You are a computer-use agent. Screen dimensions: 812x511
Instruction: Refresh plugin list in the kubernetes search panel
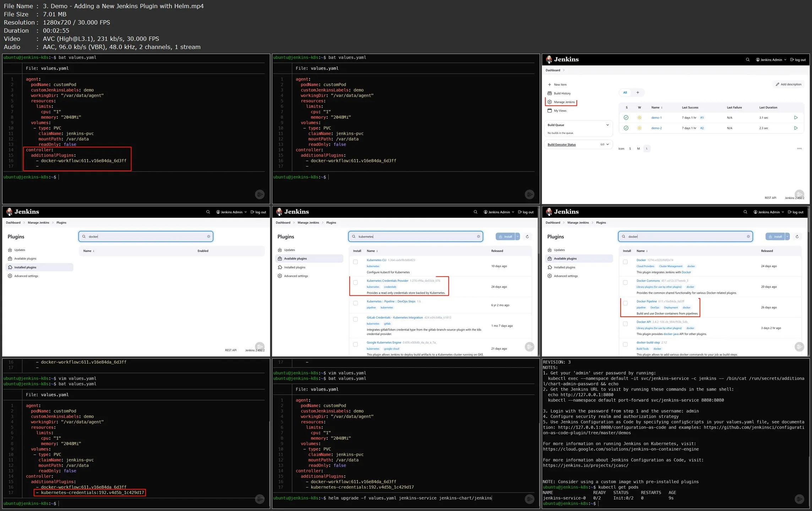[527, 237]
